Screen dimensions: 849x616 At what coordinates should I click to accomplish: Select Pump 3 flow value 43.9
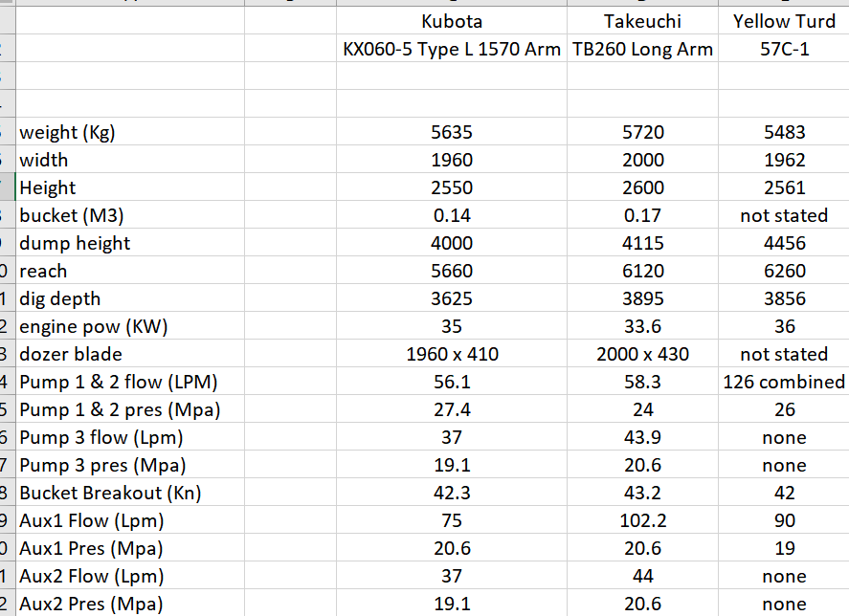coord(642,437)
